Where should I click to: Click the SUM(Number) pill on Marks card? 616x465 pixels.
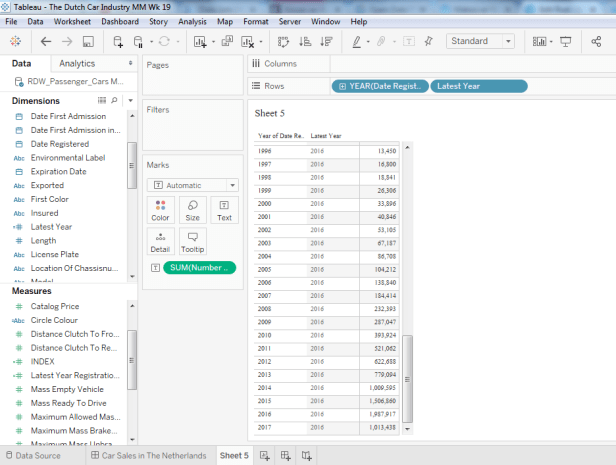199,268
